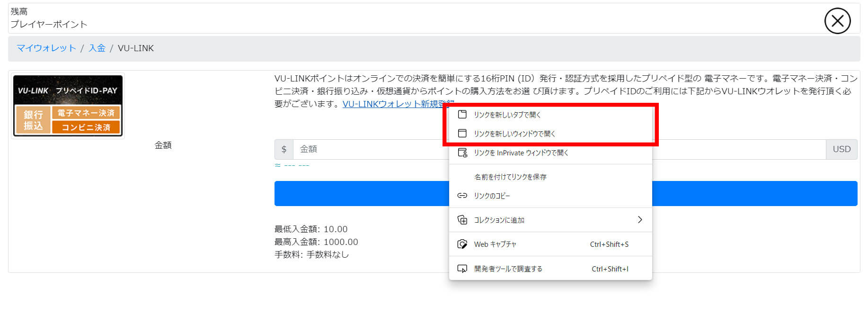Go to the 入金 breadcrumb link
Viewport: 868px width, 325px height.
coord(97,48)
